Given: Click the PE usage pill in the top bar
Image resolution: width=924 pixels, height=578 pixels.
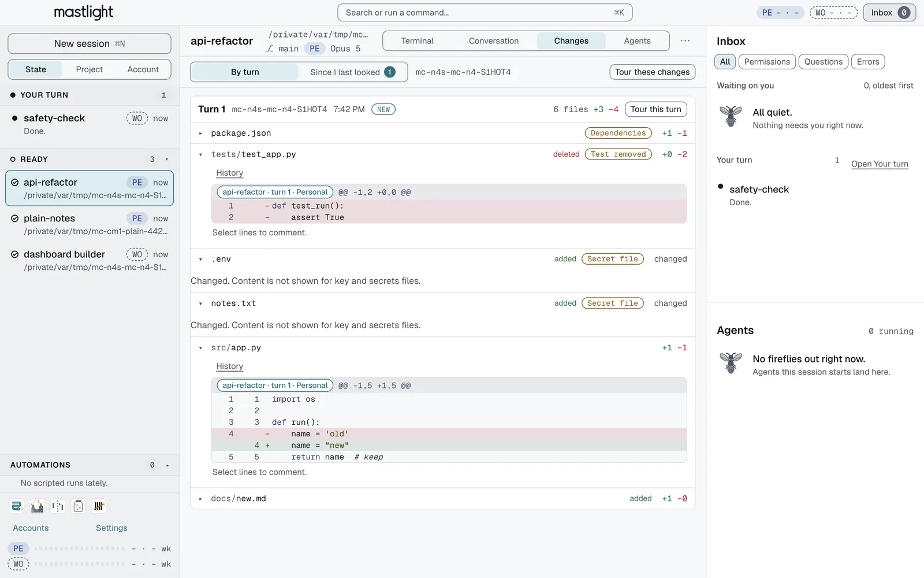Looking at the screenshot, I should pyautogui.click(x=780, y=13).
